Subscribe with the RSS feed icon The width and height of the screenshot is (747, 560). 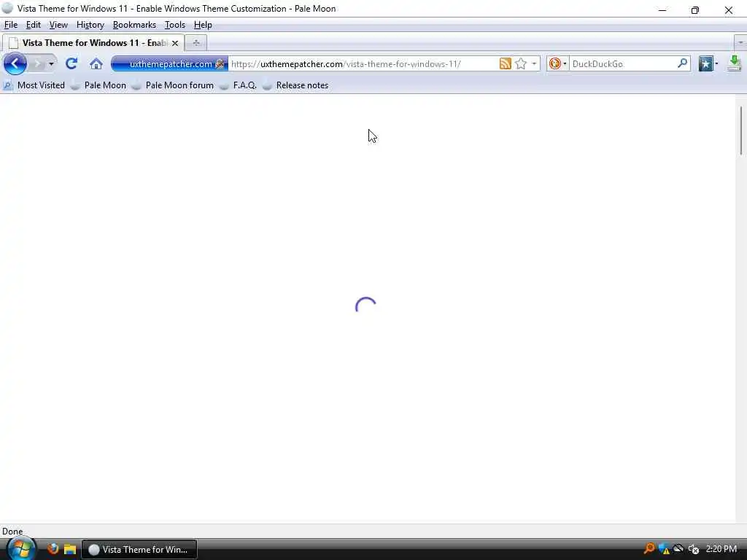click(x=505, y=64)
